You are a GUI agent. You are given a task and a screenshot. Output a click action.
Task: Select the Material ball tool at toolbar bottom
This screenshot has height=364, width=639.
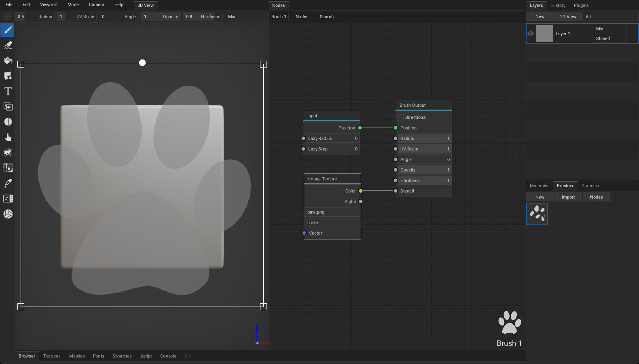[x=8, y=214]
